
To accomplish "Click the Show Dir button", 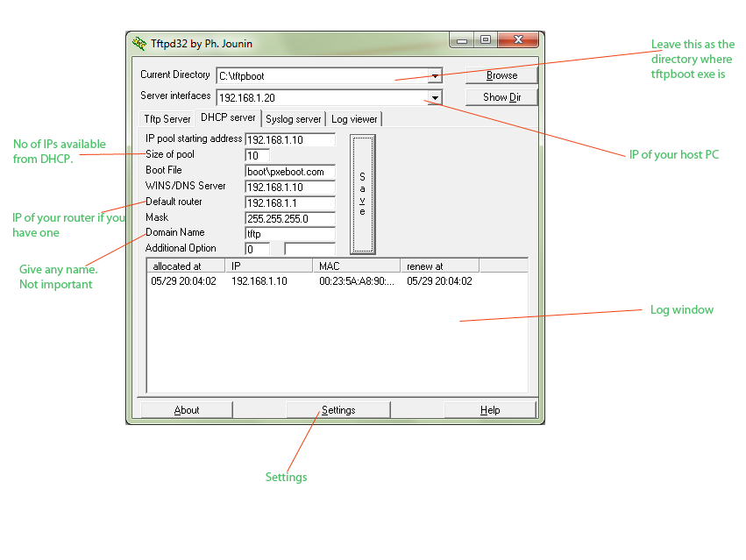I will (x=501, y=97).
